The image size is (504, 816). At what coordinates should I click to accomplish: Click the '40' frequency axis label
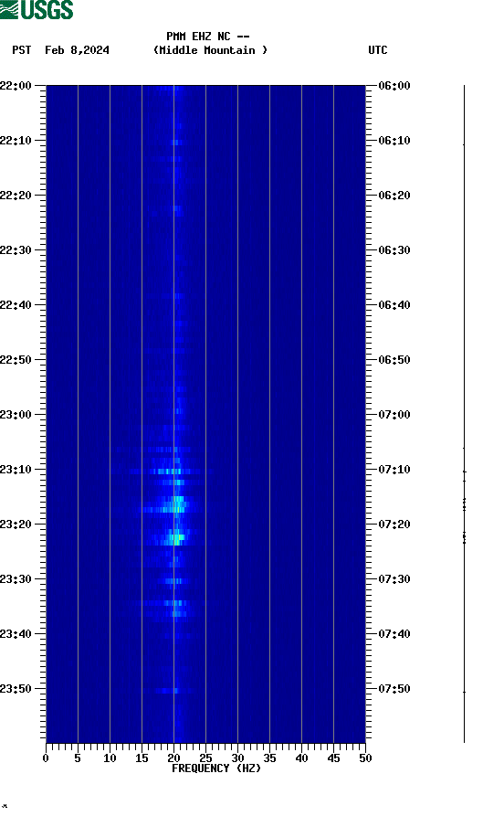pyautogui.click(x=301, y=758)
